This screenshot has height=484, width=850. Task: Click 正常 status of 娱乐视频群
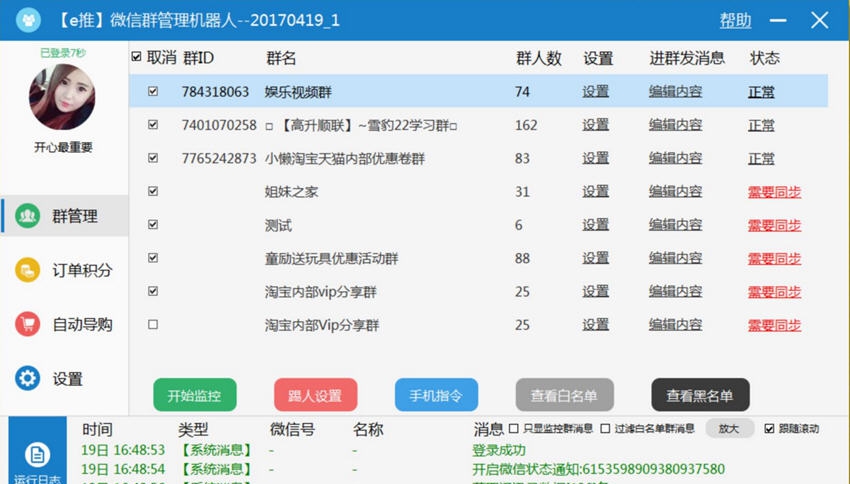point(761,92)
